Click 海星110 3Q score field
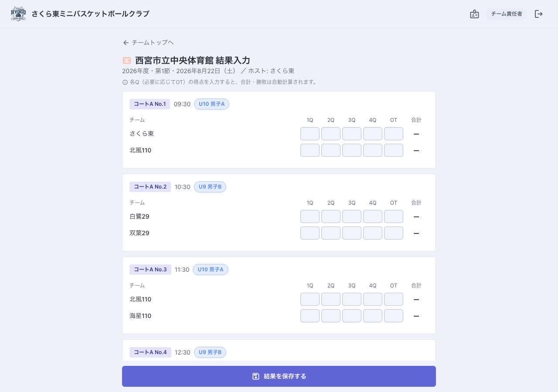 click(x=352, y=316)
